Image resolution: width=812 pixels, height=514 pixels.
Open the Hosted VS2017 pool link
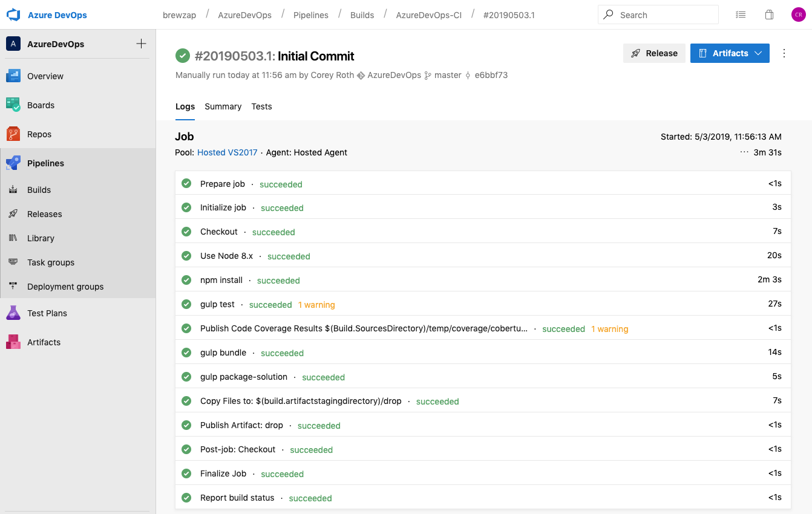(x=227, y=152)
